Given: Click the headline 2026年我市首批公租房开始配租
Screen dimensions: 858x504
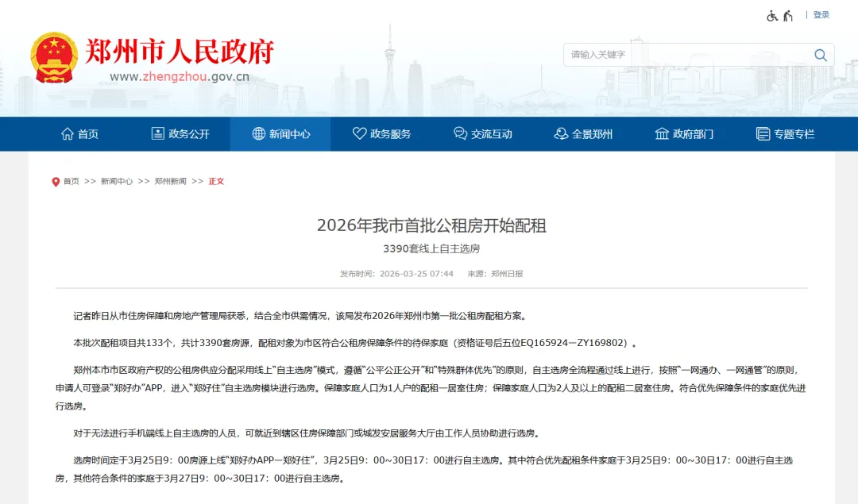Looking at the screenshot, I should pos(431,225).
